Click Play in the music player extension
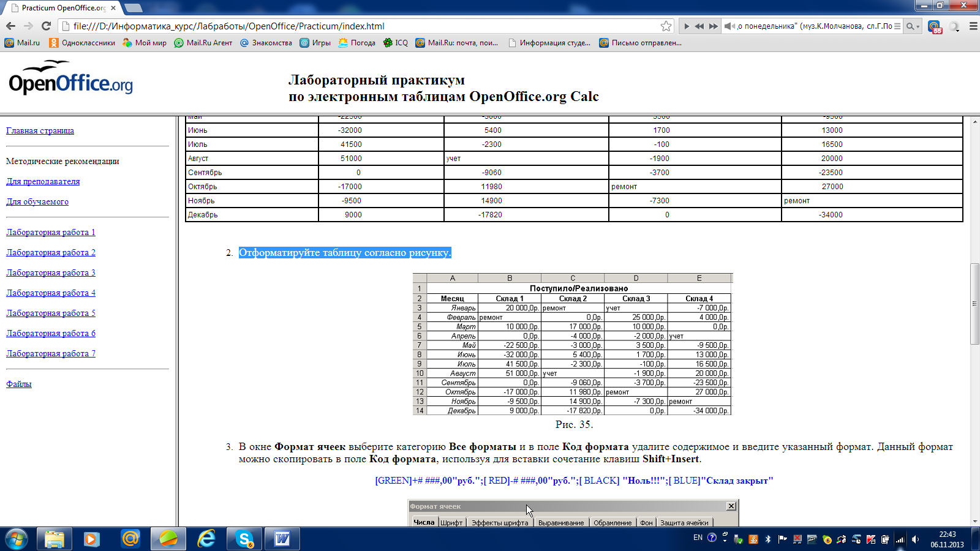The image size is (980, 551). click(x=687, y=26)
